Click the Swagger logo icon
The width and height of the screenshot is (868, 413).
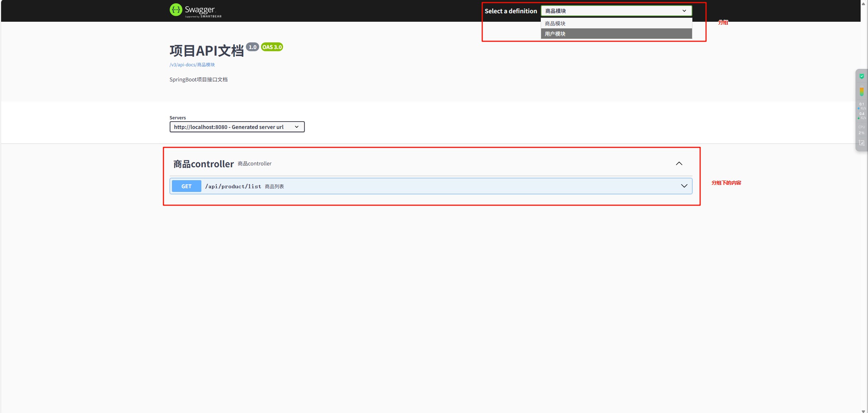pyautogui.click(x=176, y=10)
